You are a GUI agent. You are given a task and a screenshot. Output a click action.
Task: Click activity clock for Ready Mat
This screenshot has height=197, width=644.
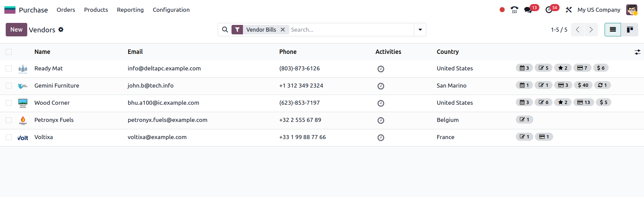coord(381,69)
